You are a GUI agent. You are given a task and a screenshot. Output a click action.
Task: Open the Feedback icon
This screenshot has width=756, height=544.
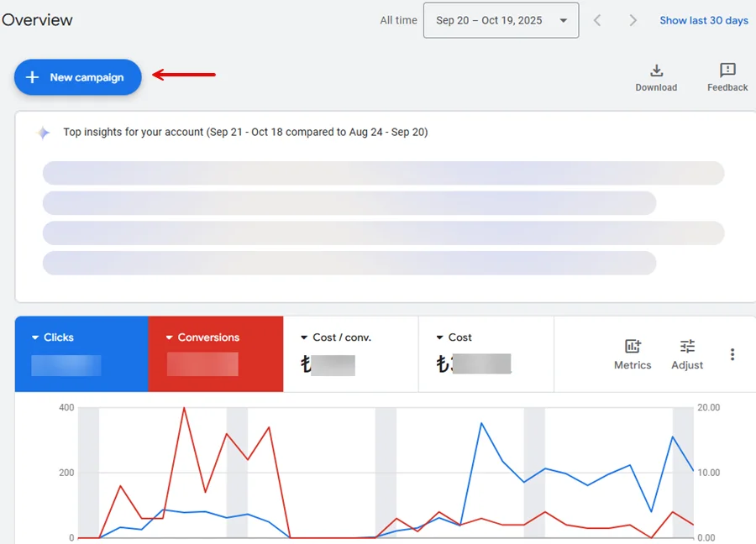tap(727, 71)
